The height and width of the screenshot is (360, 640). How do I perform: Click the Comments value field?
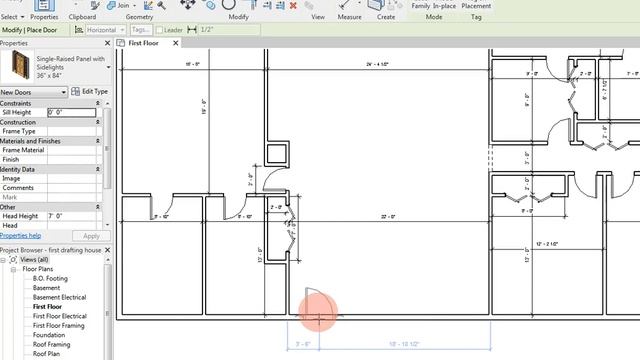(x=71, y=188)
